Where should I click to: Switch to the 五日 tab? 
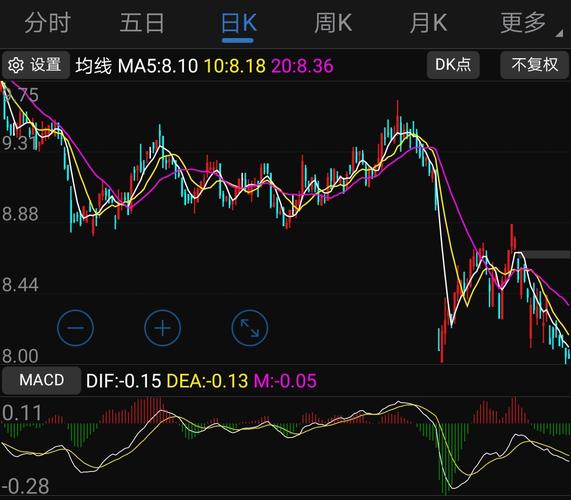pos(142,23)
